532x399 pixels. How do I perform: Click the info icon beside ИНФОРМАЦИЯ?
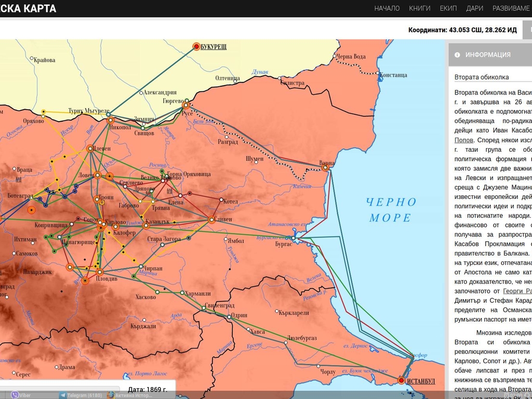point(457,55)
